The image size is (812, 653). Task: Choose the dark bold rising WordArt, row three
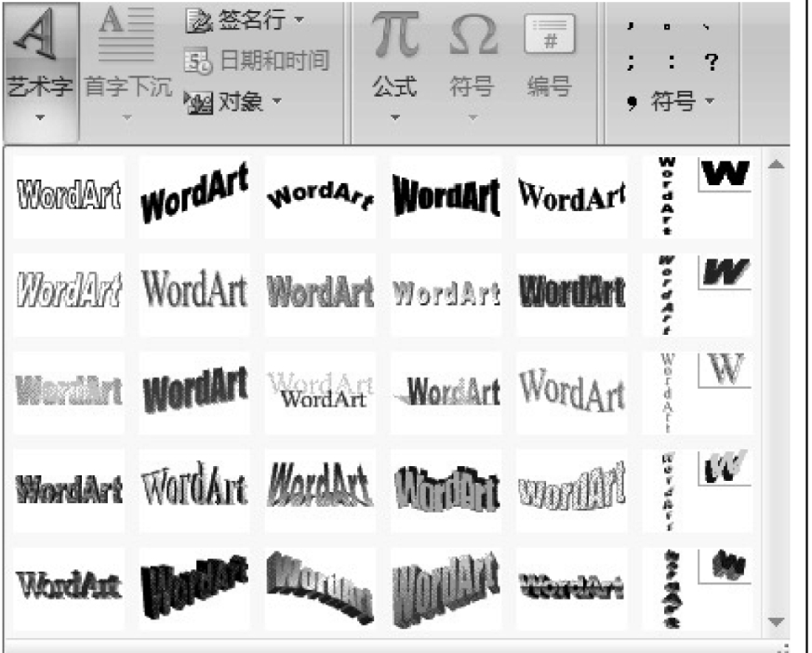click(x=194, y=392)
